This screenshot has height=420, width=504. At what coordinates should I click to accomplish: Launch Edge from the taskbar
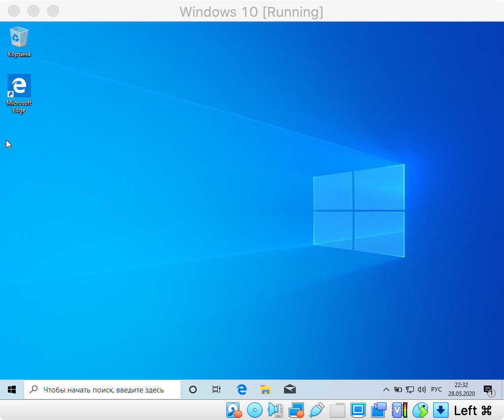click(x=242, y=390)
